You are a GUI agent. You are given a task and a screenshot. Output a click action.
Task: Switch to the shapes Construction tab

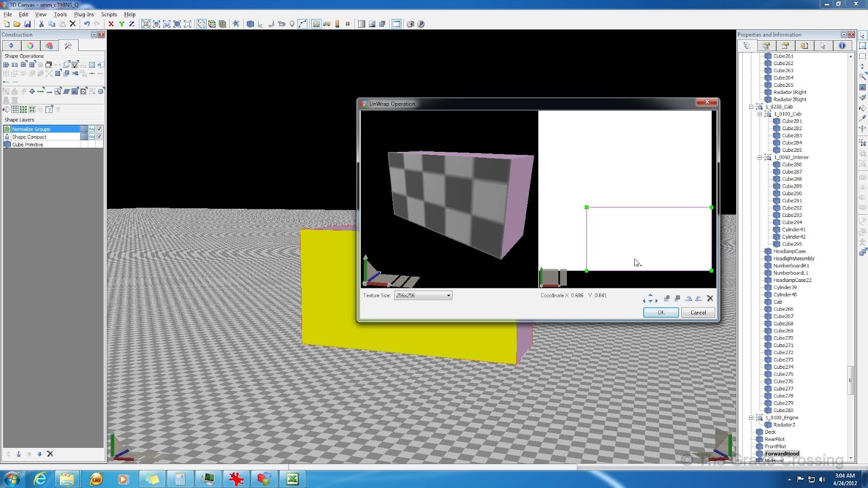click(49, 46)
